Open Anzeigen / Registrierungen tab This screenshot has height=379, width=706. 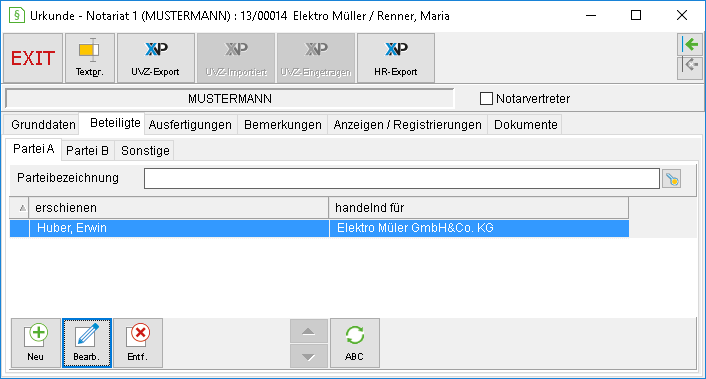pyautogui.click(x=407, y=125)
